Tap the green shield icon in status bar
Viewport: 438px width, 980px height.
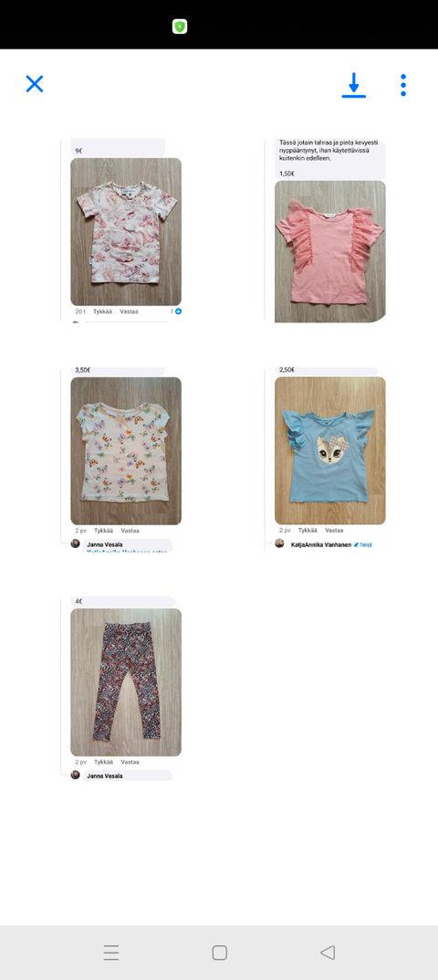(180, 26)
